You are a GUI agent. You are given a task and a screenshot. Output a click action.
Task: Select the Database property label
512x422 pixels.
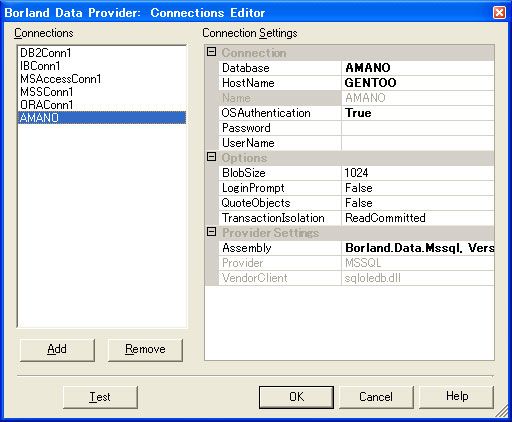(x=280, y=68)
